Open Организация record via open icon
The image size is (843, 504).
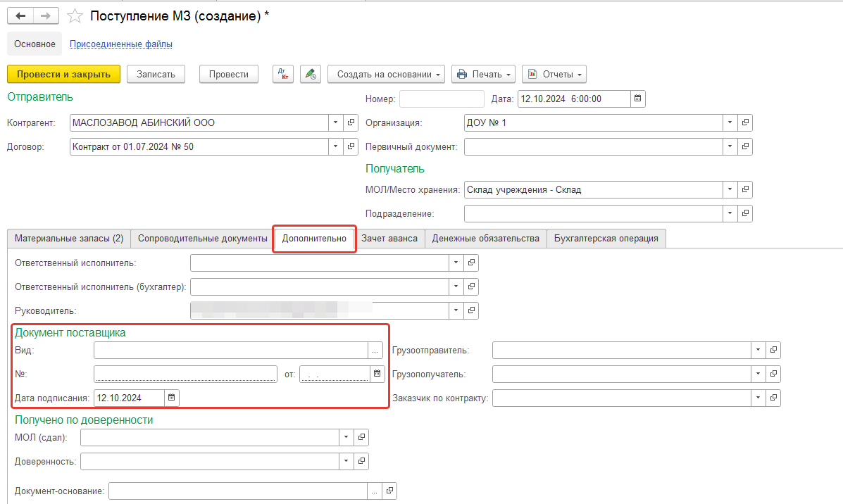click(745, 122)
